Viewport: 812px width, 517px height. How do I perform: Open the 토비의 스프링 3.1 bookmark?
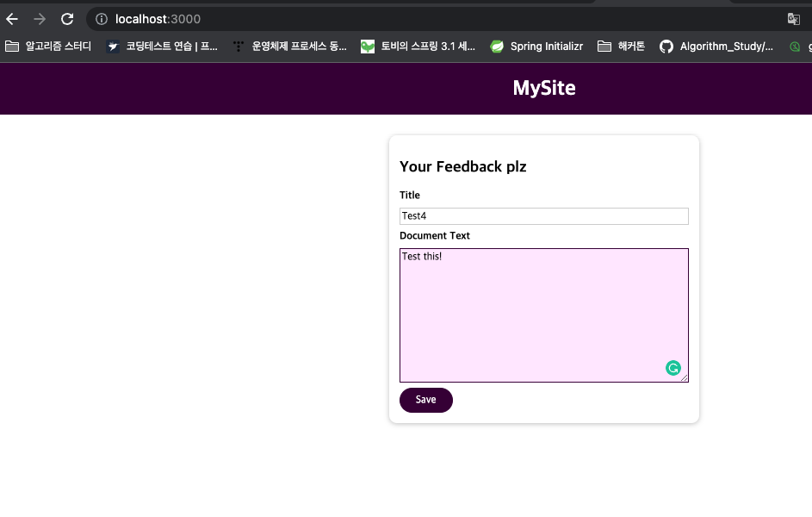pos(418,47)
